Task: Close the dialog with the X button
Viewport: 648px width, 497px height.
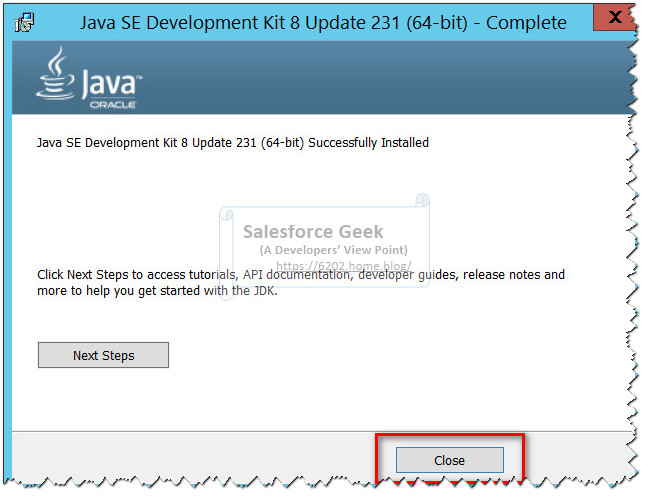Action: click(615, 17)
